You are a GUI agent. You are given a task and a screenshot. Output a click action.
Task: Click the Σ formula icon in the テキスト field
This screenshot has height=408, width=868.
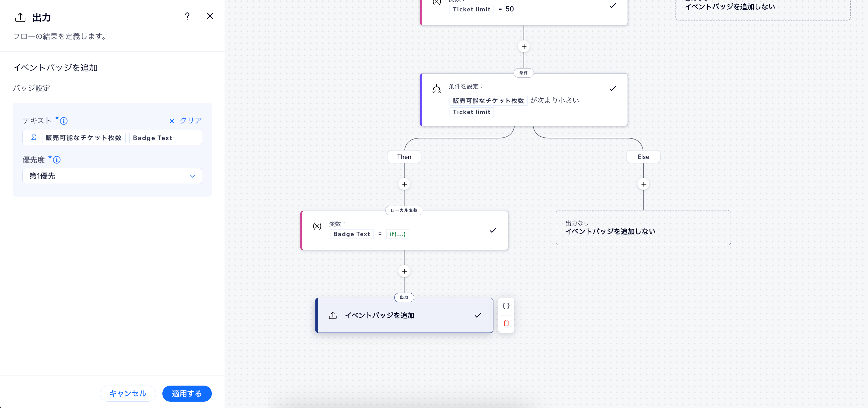pos(33,137)
